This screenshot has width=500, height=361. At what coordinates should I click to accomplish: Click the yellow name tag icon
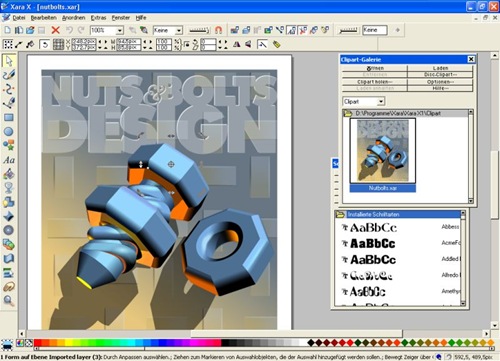coord(276,44)
